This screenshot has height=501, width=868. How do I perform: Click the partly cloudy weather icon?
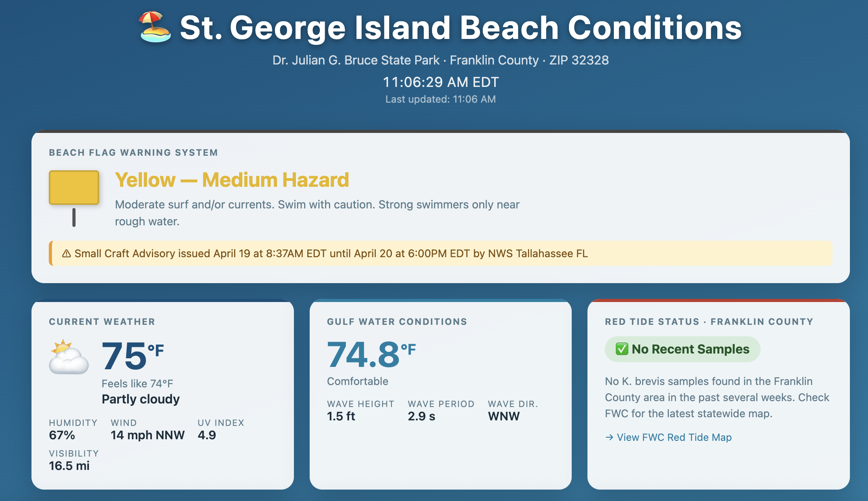point(68,357)
